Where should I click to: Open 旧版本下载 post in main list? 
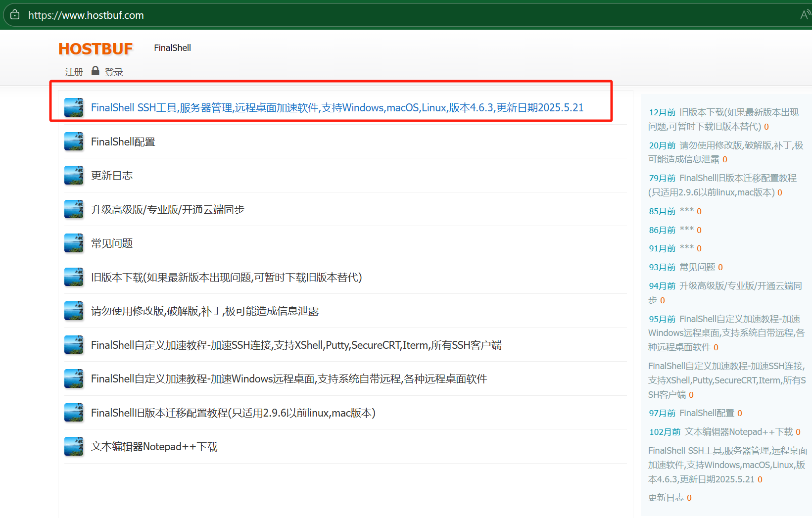click(x=227, y=278)
